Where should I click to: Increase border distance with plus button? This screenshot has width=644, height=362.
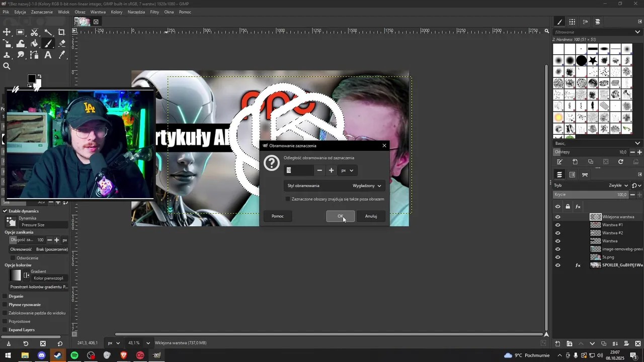pos(331,170)
